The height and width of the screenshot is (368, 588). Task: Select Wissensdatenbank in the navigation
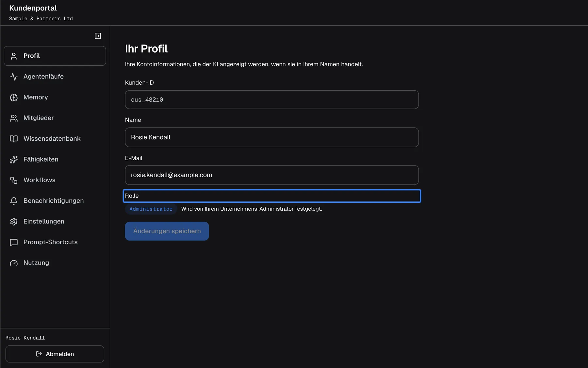coord(55,138)
